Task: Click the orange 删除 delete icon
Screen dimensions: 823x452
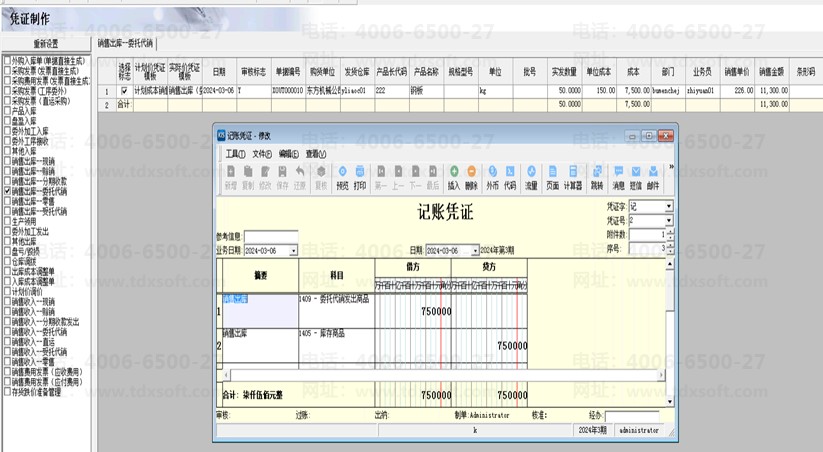Action: [471, 177]
